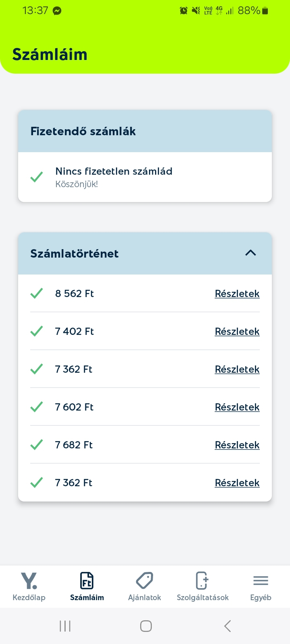This screenshot has height=644, width=290.
Task: Open the Egyéb hamburger menu icon
Action: [261, 581]
